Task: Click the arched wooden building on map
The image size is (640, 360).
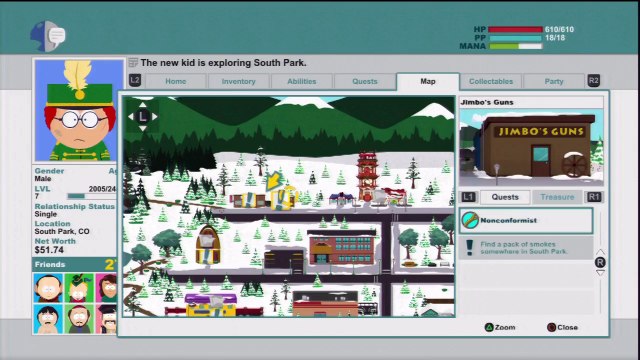Action: coord(208,244)
